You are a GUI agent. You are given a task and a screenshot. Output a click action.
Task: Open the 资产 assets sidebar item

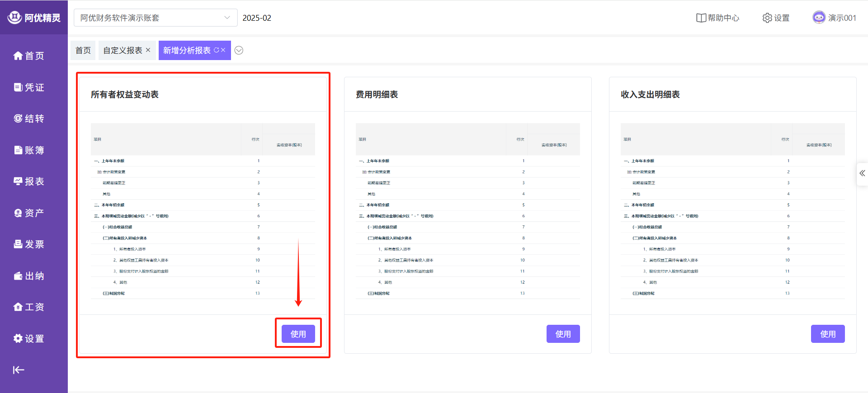[x=29, y=213]
